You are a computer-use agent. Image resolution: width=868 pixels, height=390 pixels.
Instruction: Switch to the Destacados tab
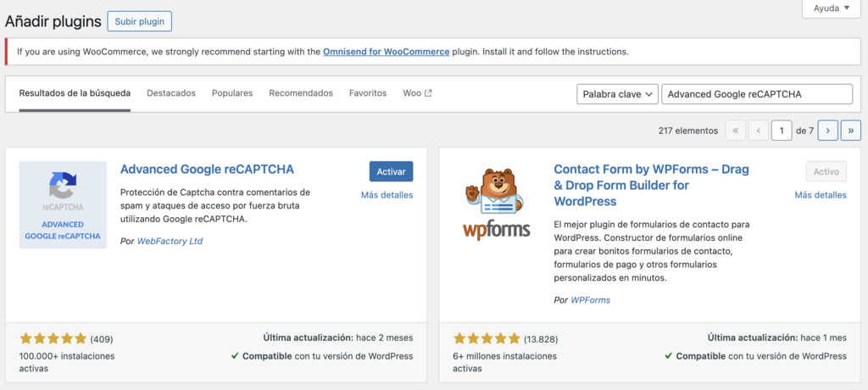coord(171,93)
